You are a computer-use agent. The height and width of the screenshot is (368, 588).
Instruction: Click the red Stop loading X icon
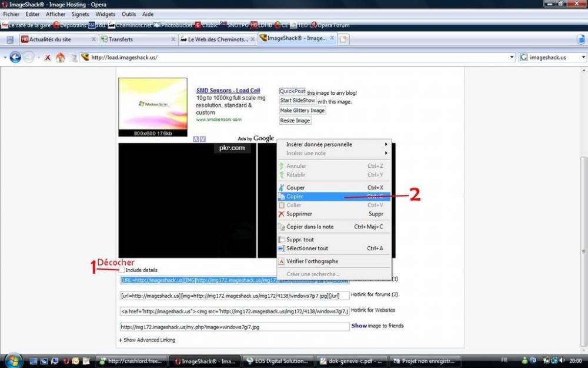[48, 58]
